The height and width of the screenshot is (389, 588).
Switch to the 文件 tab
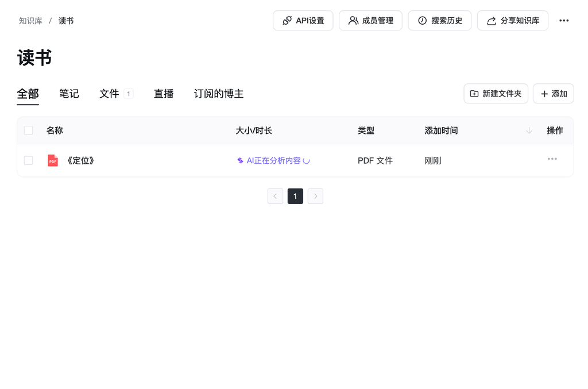point(109,94)
